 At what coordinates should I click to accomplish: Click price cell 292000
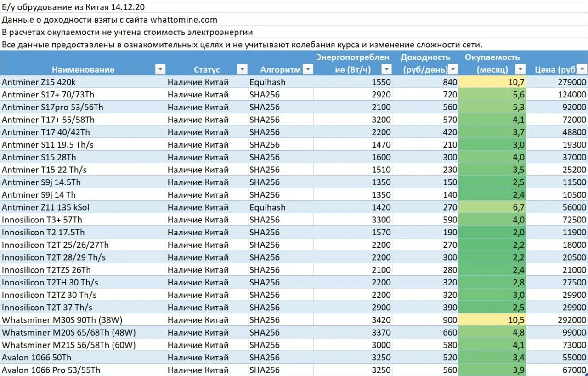557,320
